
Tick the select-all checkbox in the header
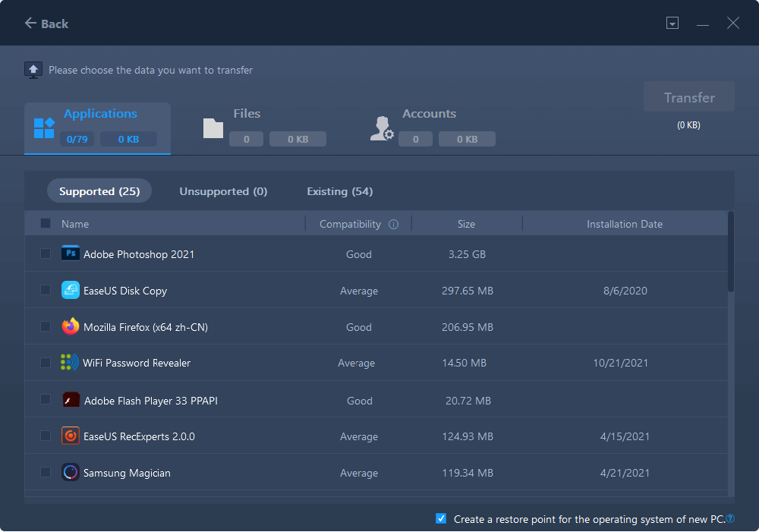tap(46, 224)
